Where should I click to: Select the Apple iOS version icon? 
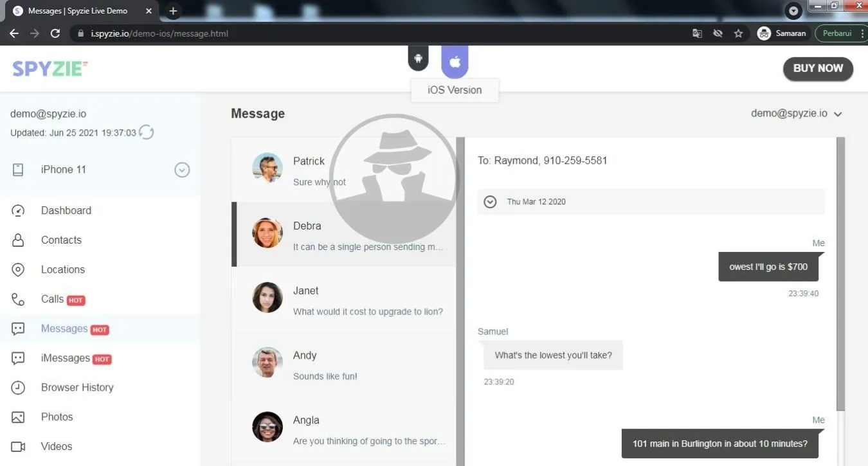455,62
